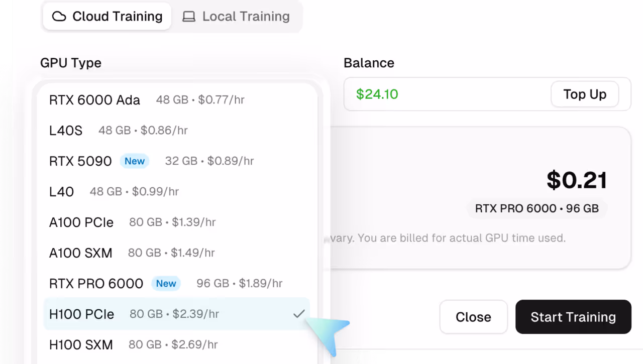Select the H100 SXM GPU option

126,344
